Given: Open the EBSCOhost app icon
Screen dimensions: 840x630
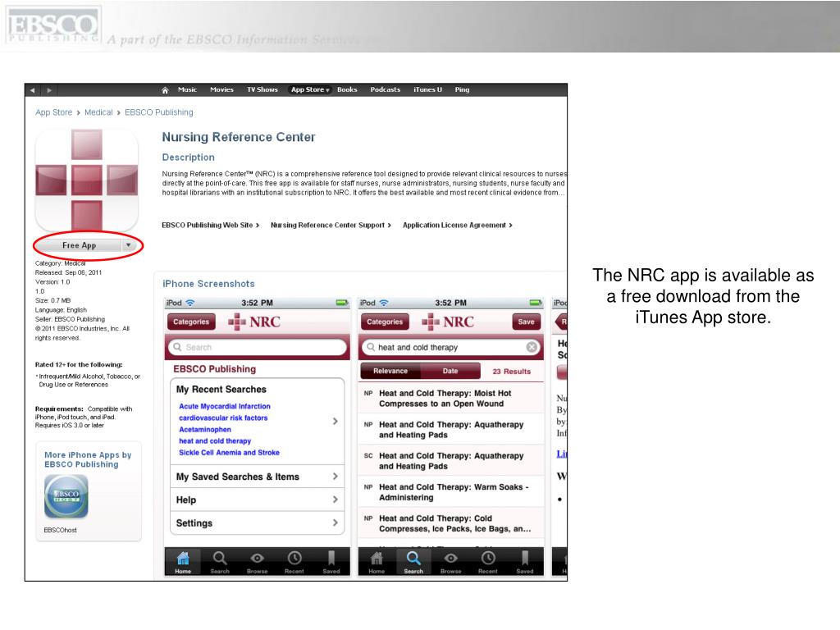Looking at the screenshot, I should point(66,496).
